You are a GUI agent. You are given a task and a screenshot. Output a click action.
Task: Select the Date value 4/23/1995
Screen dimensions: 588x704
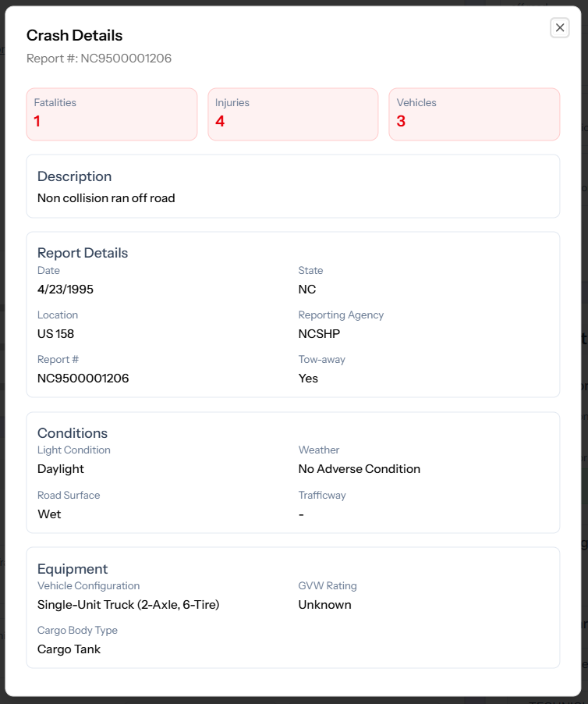[65, 289]
